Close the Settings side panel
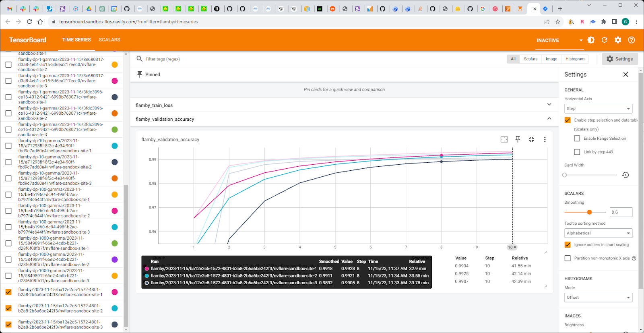The width and height of the screenshot is (644, 333). [x=625, y=74]
